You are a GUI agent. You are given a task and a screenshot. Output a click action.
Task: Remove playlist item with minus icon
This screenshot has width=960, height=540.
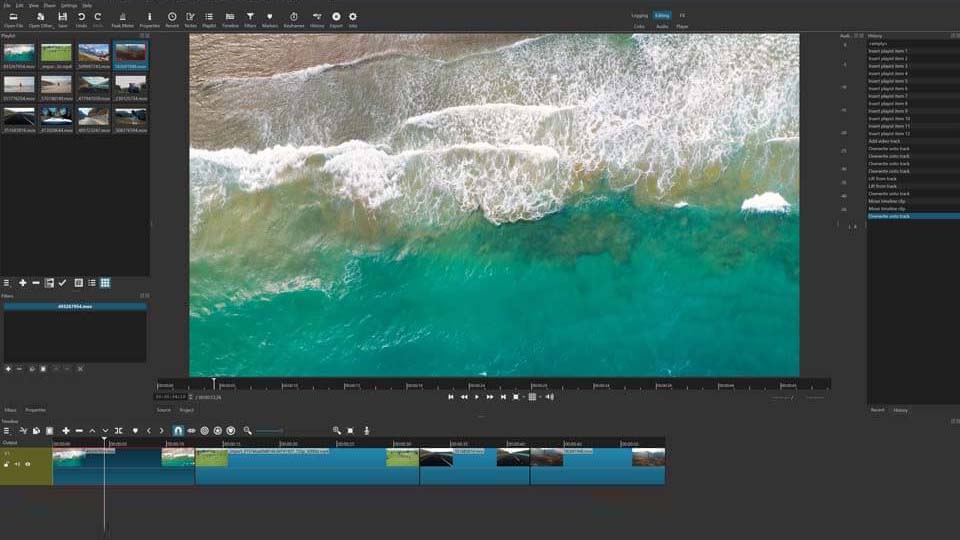36,283
